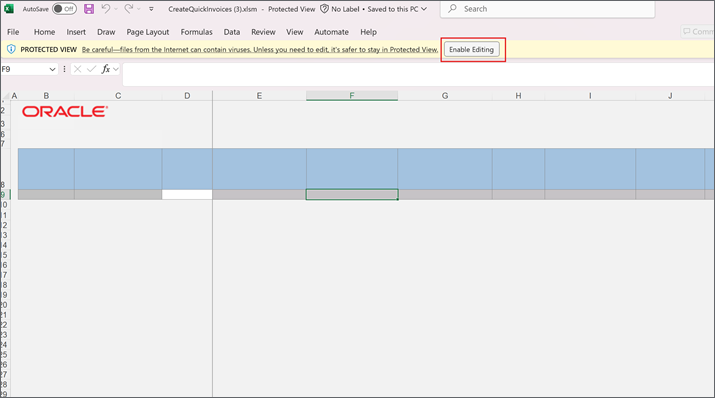Open the Undo history dropdown arrow
This screenshot has width=715, height=398.
click(x=116, y=9)
